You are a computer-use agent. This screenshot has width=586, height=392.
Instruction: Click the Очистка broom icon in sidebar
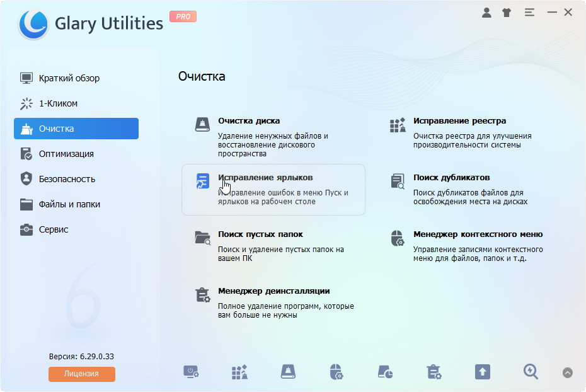tap(26, 129)
